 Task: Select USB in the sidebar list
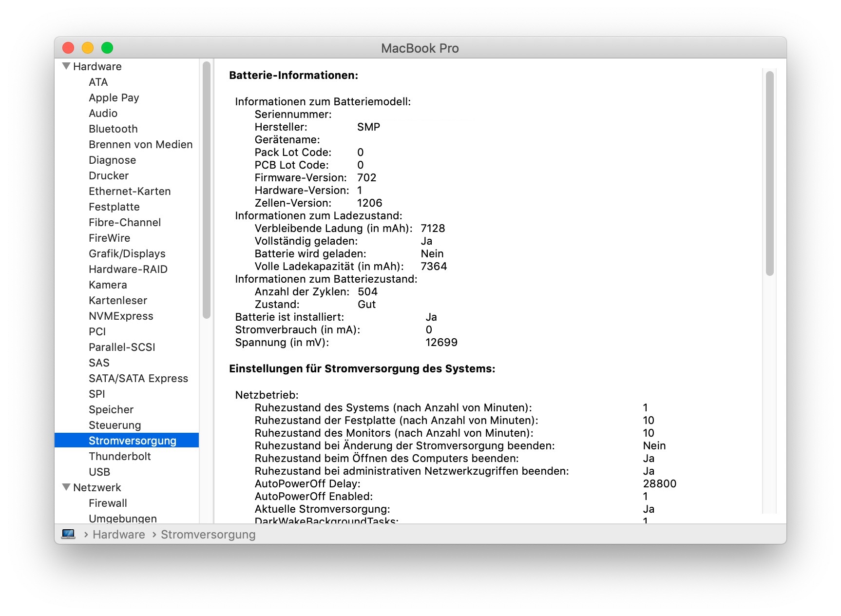(x=99, y=472)
